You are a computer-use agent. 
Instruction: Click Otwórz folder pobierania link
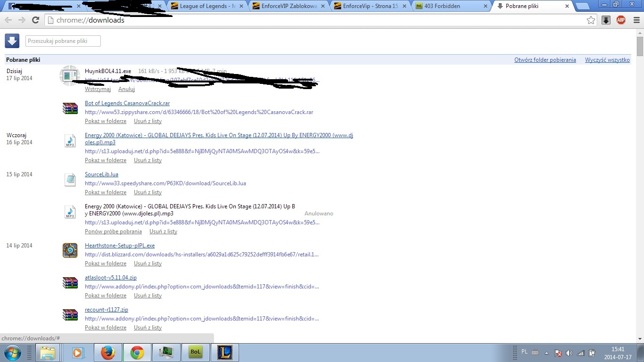545,60
